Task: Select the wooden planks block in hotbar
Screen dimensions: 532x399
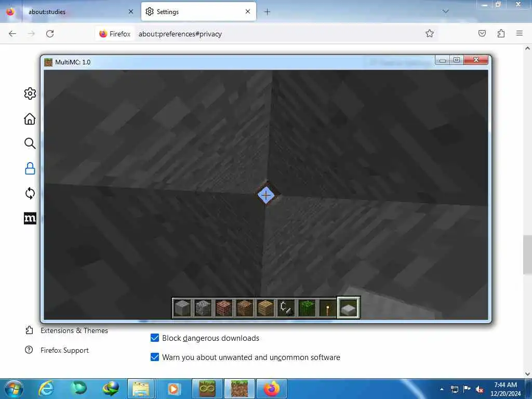Action: click(x=265, y=308)
